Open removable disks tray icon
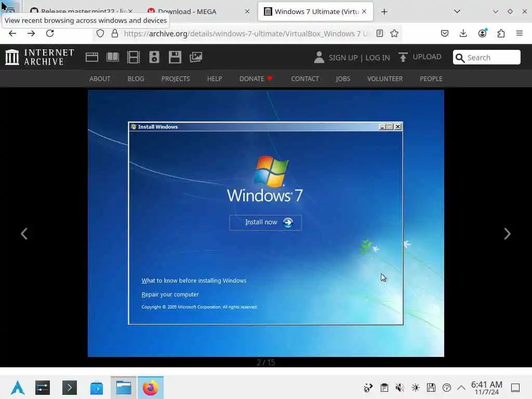Viewport: 532px width, 399px height. (x=431, y=388)
